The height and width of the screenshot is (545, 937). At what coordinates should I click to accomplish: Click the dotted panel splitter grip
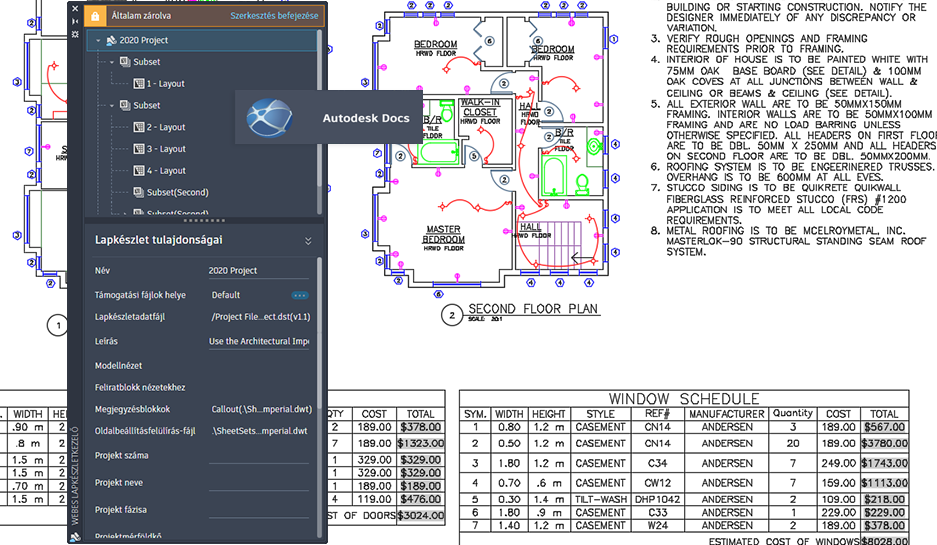tap(204, 220)
